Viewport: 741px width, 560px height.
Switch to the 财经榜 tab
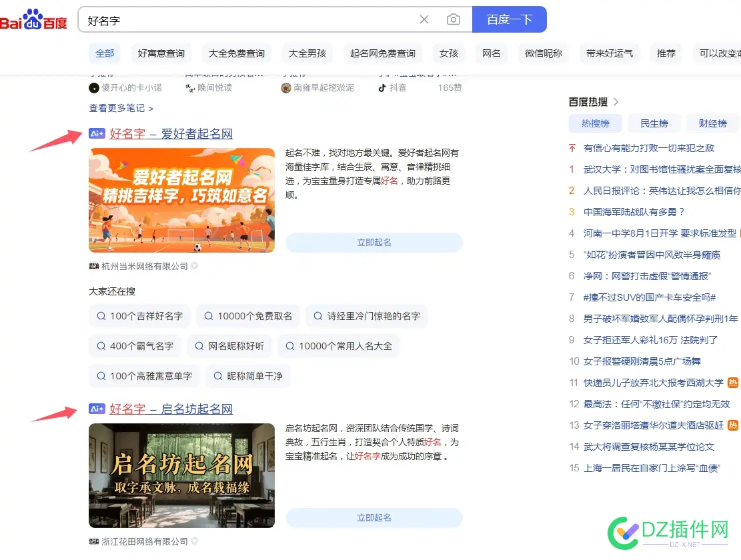click(712, 123)
